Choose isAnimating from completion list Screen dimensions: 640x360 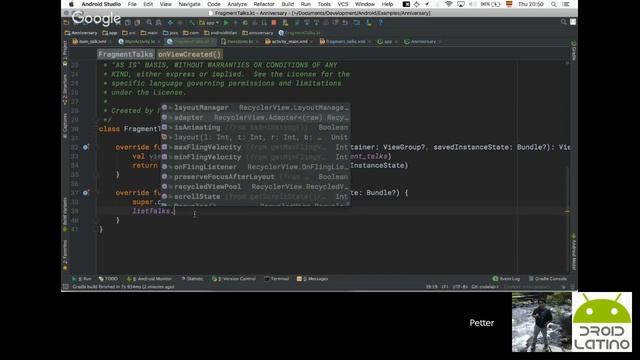255,127
